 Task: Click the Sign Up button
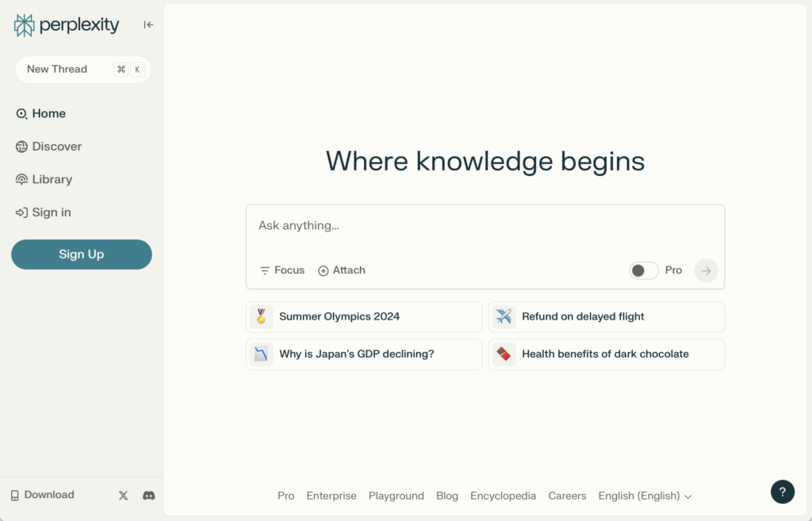[x=82, y=255]
